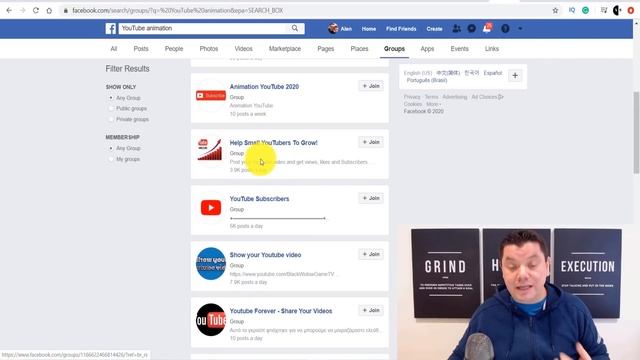640x360 pixels.
Task: Switch to the Places tab
Action: pos(359,49)
